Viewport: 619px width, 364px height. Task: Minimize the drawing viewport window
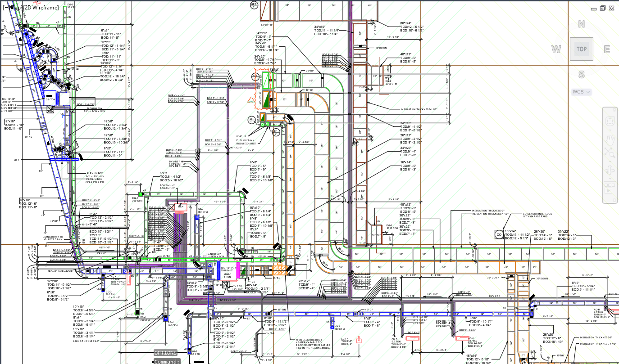pos(595,8)
